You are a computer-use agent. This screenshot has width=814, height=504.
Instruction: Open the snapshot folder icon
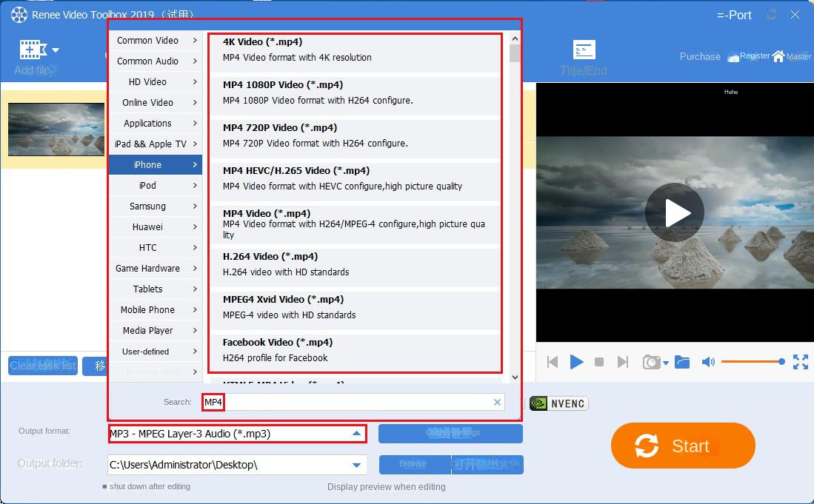682,362
